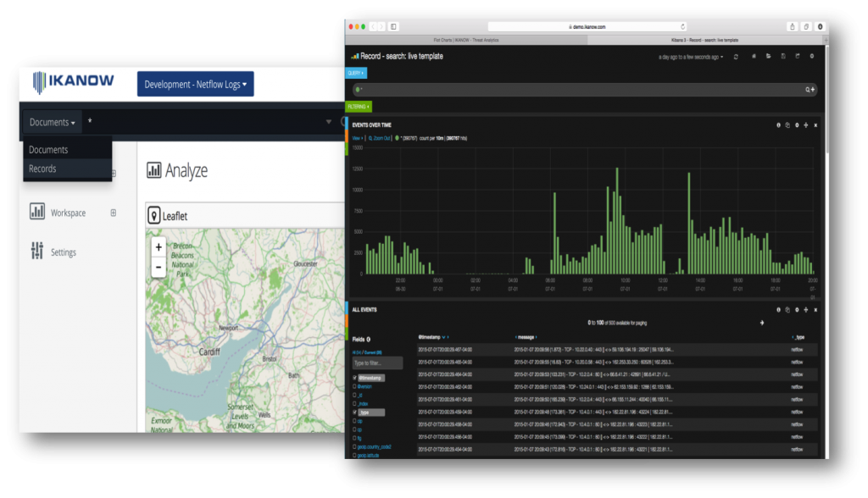868x498 pixels.
Task: Click the IKANOW search input with asterisk
Action: click(205, 122)
